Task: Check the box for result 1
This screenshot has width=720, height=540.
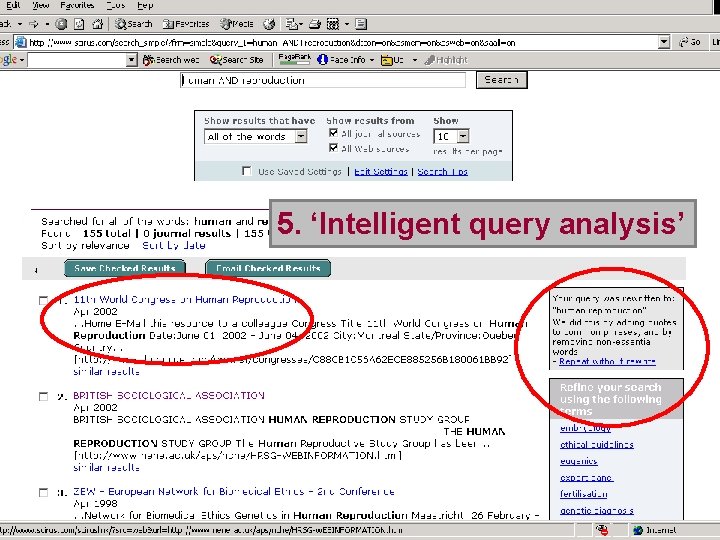Action: 43,300
